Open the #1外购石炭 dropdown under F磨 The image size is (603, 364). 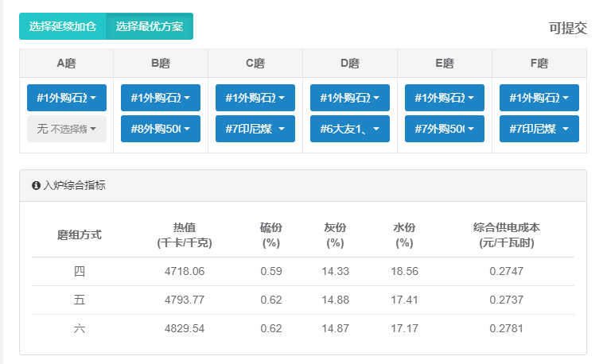[539, 98]
